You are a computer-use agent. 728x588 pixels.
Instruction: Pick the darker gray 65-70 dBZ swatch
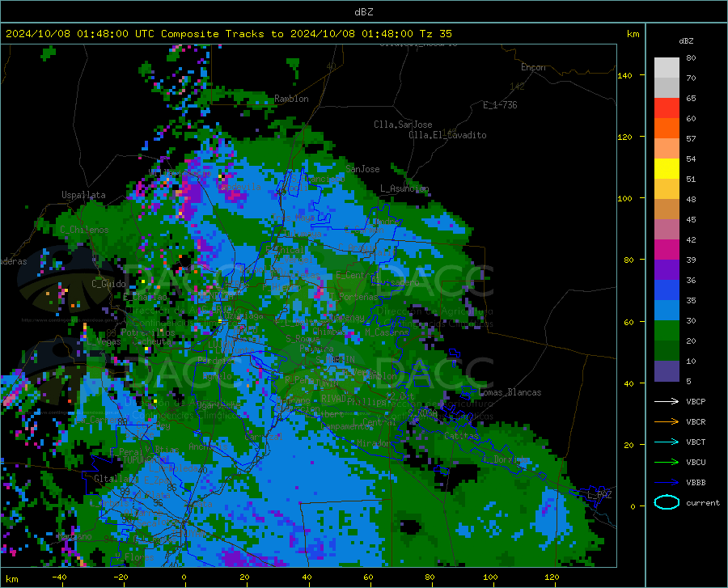[667, 87]
